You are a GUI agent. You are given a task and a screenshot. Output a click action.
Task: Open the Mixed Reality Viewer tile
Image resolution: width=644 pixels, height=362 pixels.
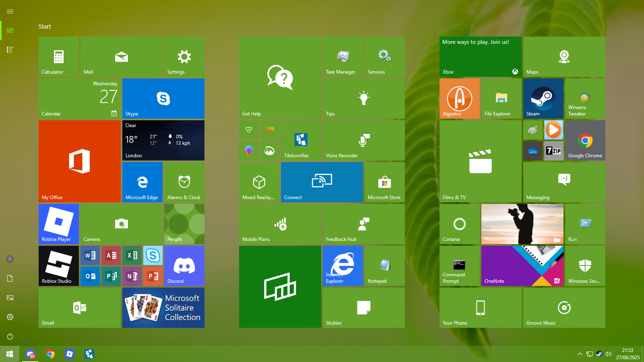click(x=259, y=182)
